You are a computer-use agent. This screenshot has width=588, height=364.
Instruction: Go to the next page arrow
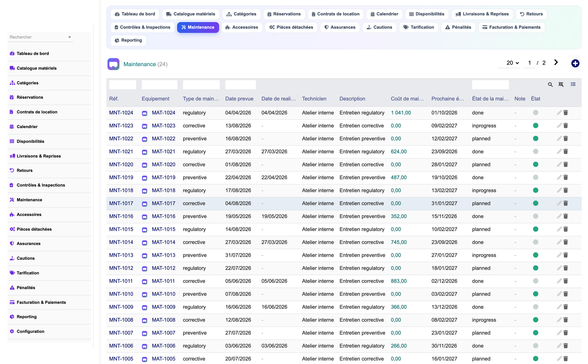[x=556, y=63]
